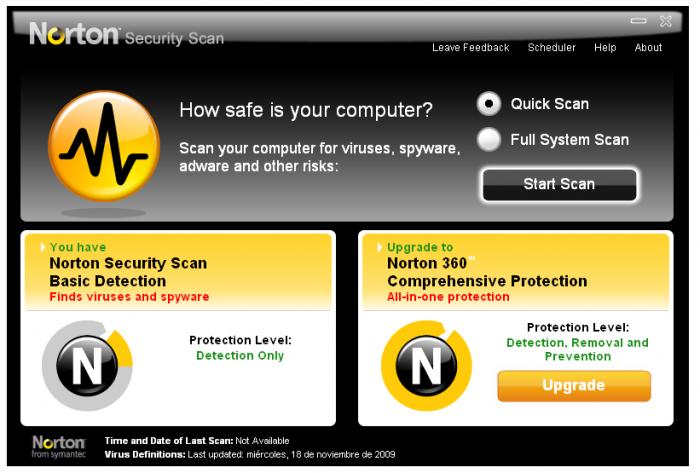The width and height of the screenshot is (700, 473).
Task: Click the yellow pulse-wave scan status icon
Action: click(x=103, y=146)
